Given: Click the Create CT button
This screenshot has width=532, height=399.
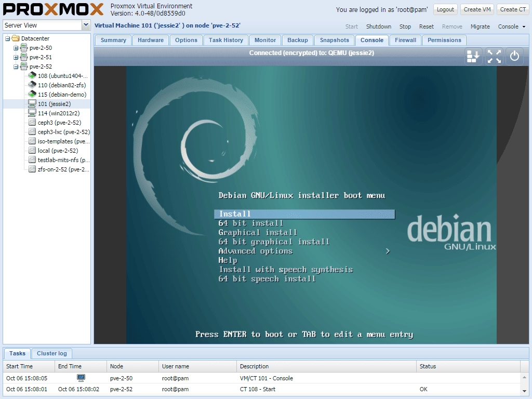Looking at the screenshot, I should (x=513, y=9).
